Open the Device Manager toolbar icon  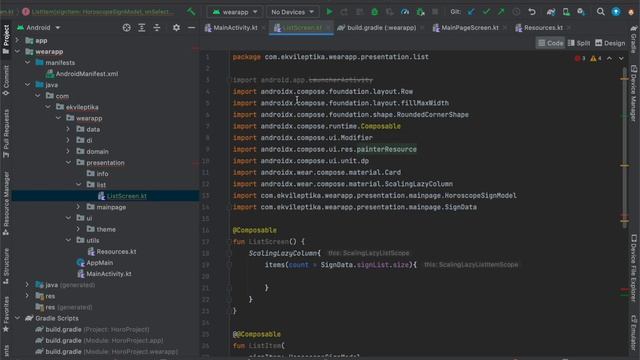(566, 12)
